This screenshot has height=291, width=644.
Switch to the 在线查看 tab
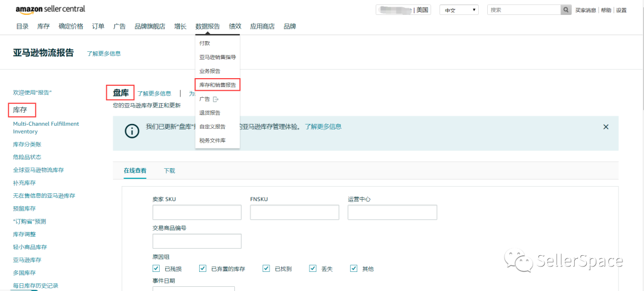coord(135,171)
